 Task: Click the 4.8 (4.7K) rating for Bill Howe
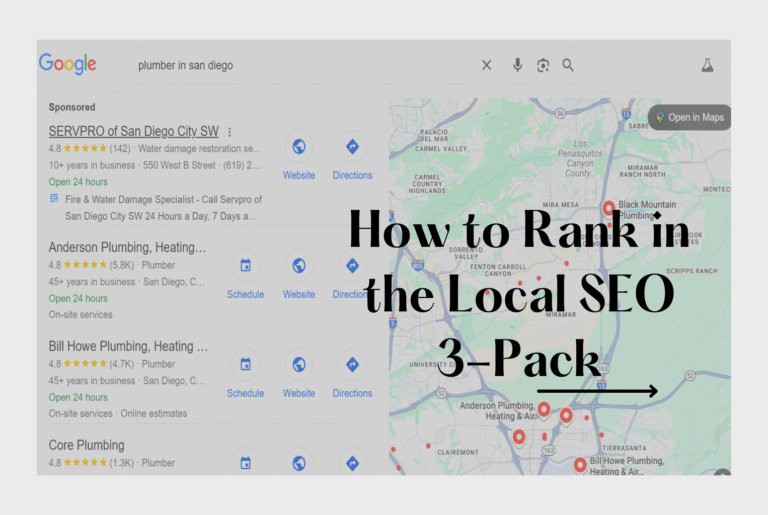(91, 364)
